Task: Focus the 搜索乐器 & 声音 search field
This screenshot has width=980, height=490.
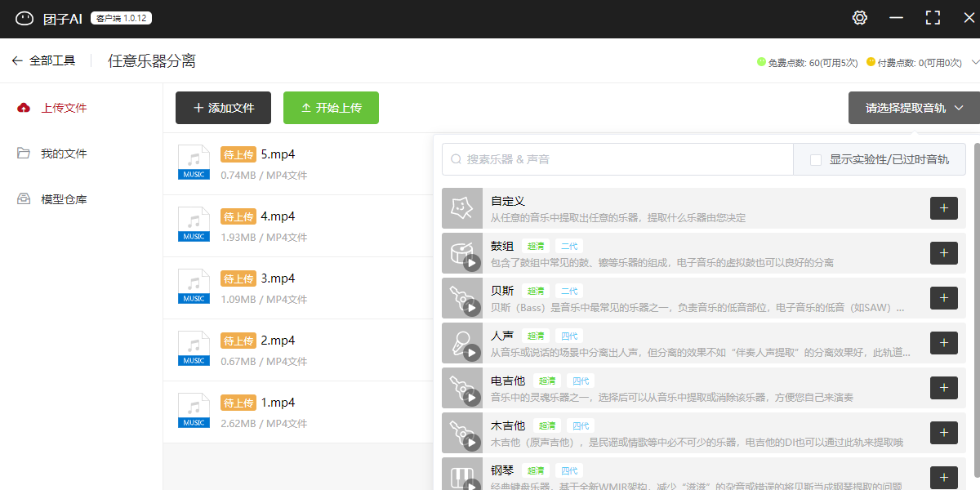Action: click(x=617, y=159)
